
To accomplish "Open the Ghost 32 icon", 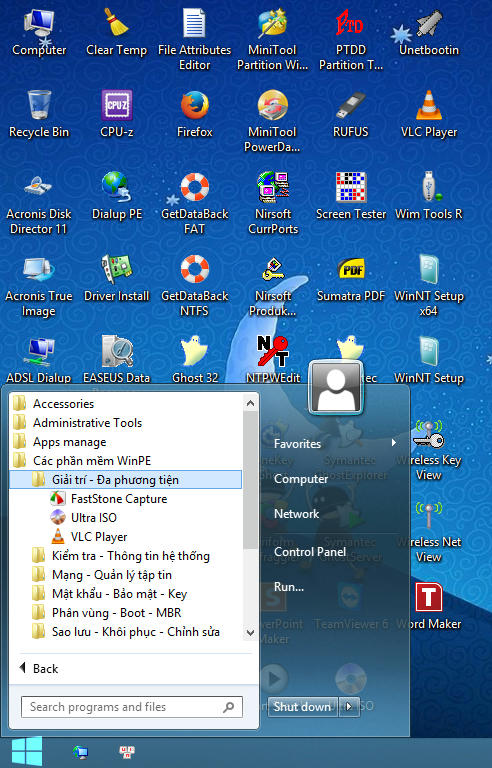I will pos(195,360).
